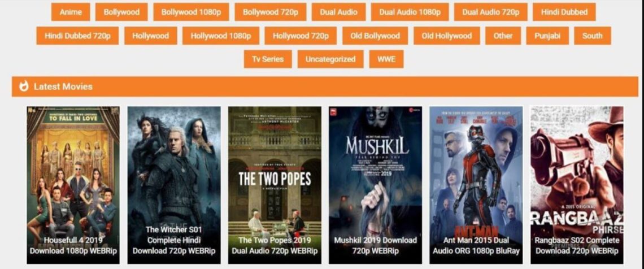Open the Uncategorized category
Image resolution: width=644 pixels, height=269 pixels.
tap(330, 59)
